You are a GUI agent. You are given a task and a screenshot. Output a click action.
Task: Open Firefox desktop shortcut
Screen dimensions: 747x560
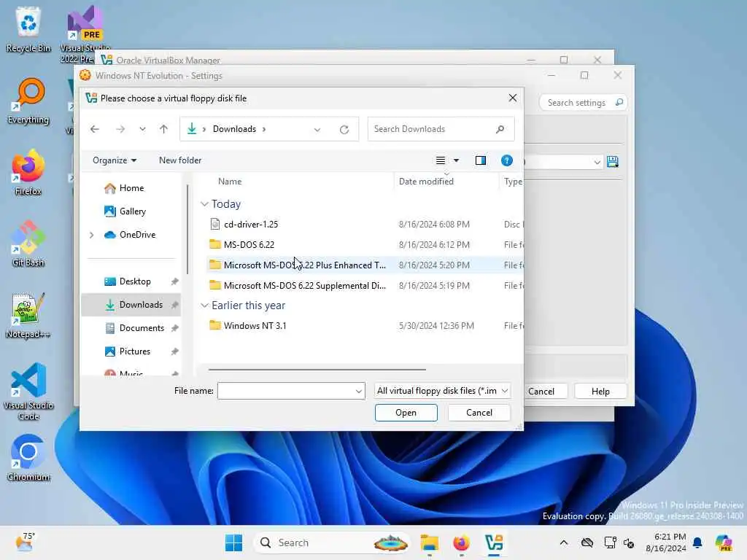click(28, 172)
